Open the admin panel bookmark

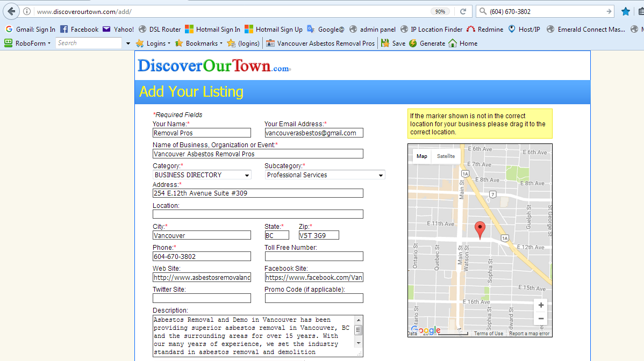[373, 30]
